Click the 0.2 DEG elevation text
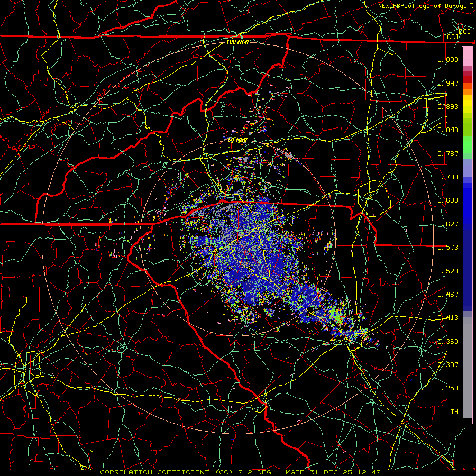Screen dimensions: 476x476 point(254,472)
